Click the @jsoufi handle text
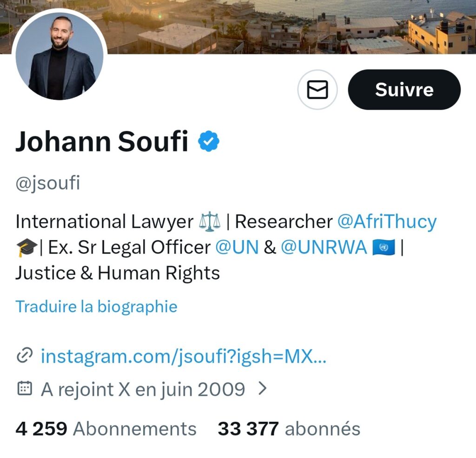Screen dimensions: 476x458 point(48,183)
